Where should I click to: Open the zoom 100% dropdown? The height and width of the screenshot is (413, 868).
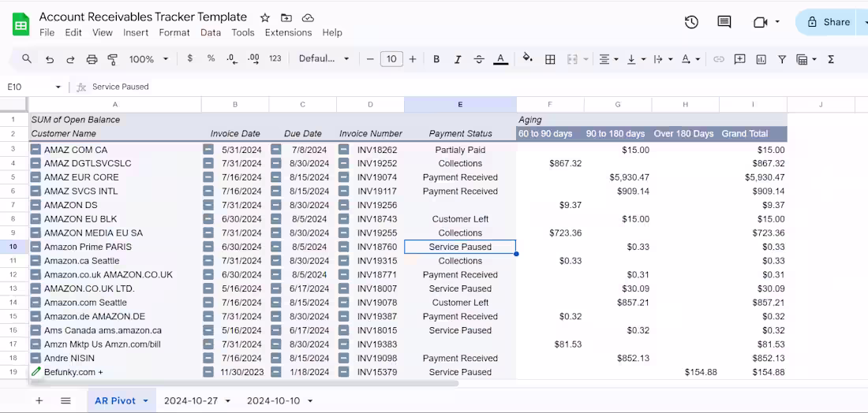click(x=148, y=59)
